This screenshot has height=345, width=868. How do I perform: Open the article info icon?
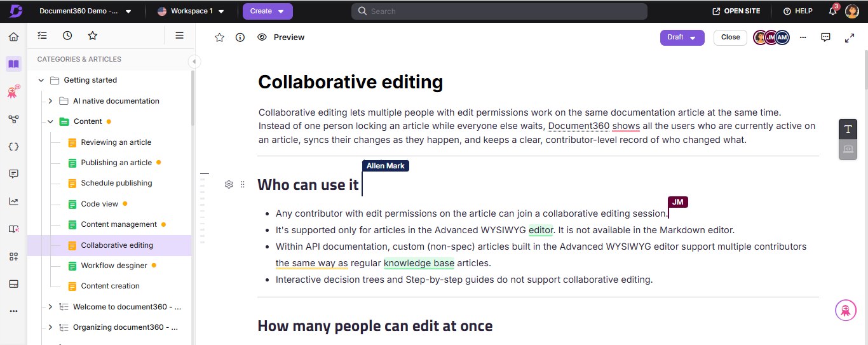240,37
